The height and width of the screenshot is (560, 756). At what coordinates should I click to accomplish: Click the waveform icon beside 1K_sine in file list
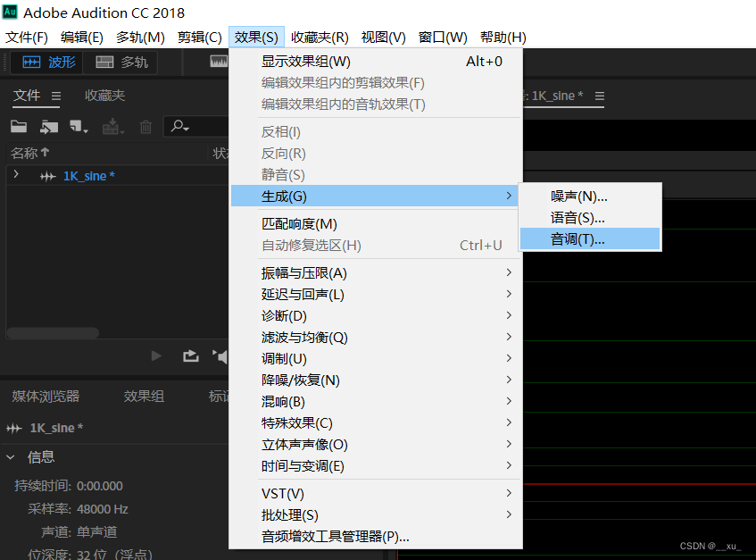coord(47,177)
